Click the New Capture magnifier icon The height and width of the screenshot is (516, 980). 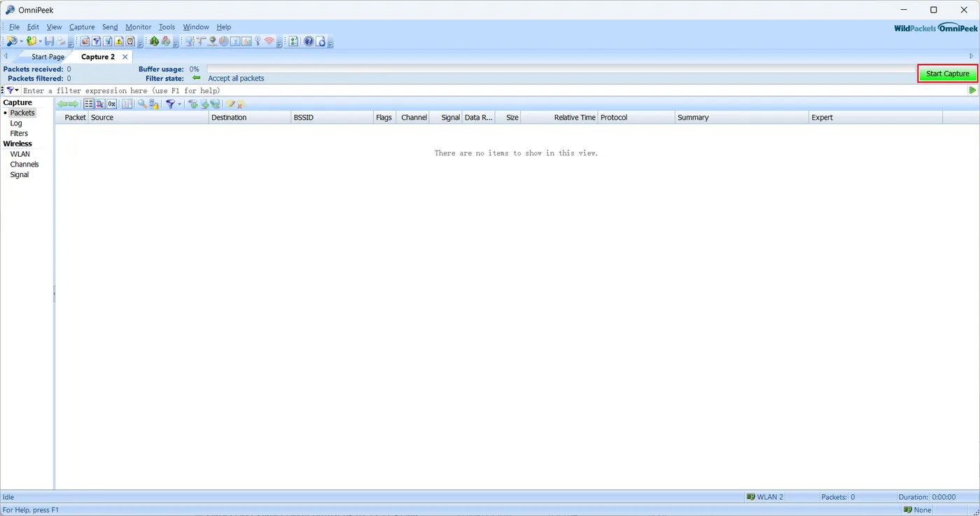(x=12, y=41)
